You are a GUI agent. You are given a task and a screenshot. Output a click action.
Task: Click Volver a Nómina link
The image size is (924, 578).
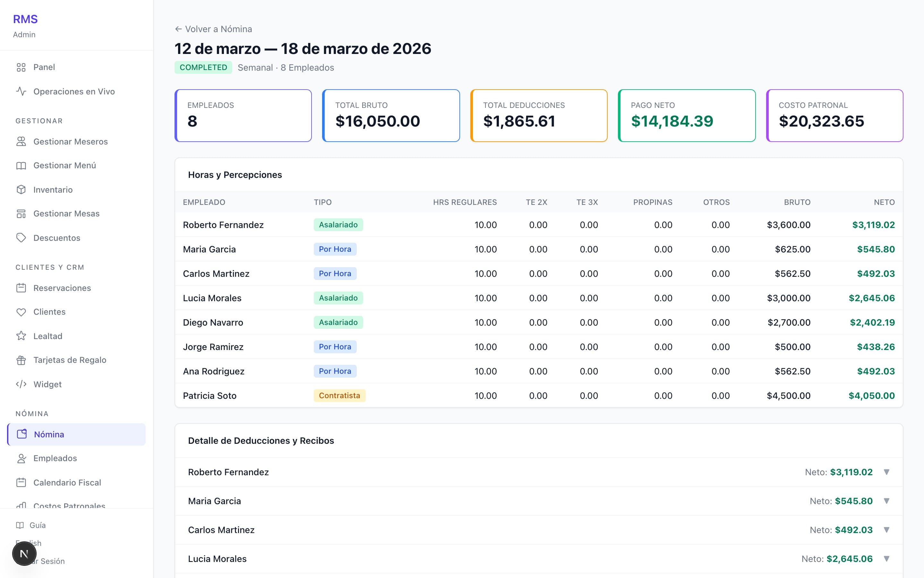(x=213, y=29)
